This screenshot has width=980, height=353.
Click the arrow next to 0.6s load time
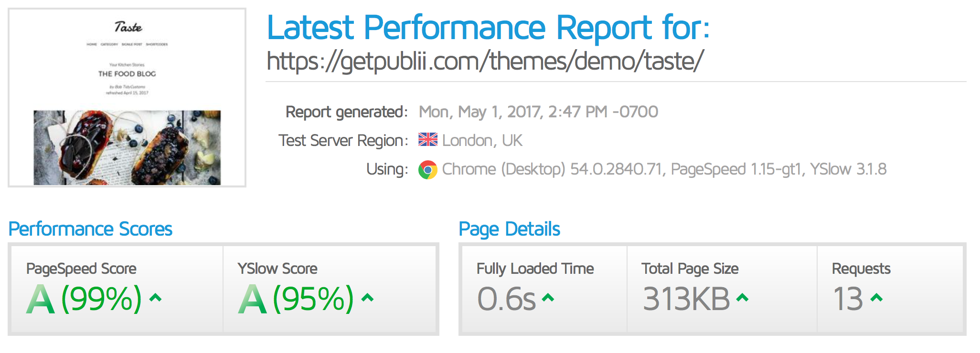(548, 298)
